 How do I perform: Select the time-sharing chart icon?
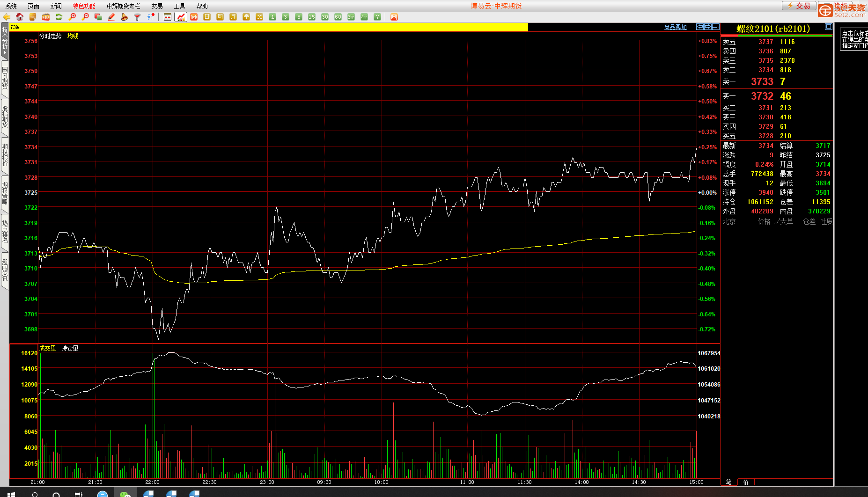pos(181,17)
